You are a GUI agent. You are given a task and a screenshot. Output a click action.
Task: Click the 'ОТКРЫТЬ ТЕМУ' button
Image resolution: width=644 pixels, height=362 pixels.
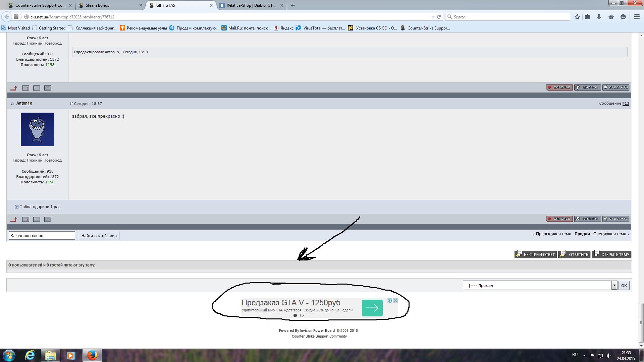pyautogui.click(x=611, y=254)
